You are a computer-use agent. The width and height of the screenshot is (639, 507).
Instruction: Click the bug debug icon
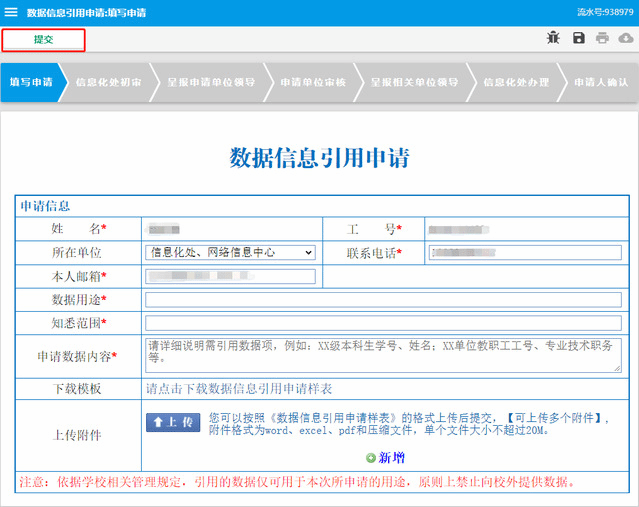[x=553, y=38]
